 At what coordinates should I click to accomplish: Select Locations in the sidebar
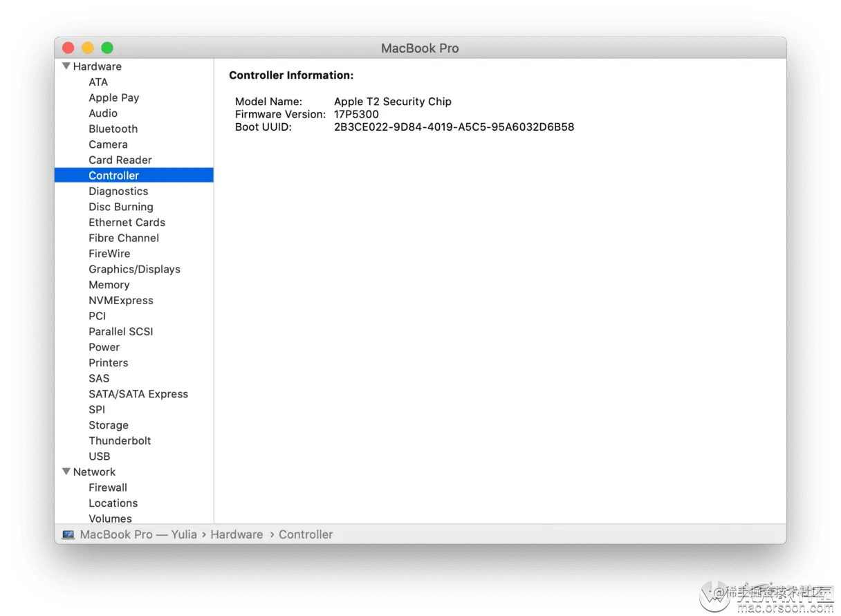click(113, 503)
